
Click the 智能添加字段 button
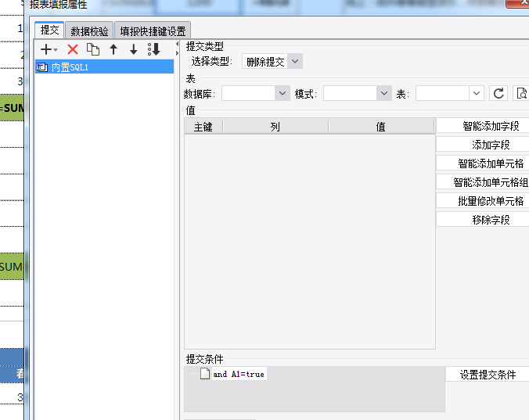(491, 126)
